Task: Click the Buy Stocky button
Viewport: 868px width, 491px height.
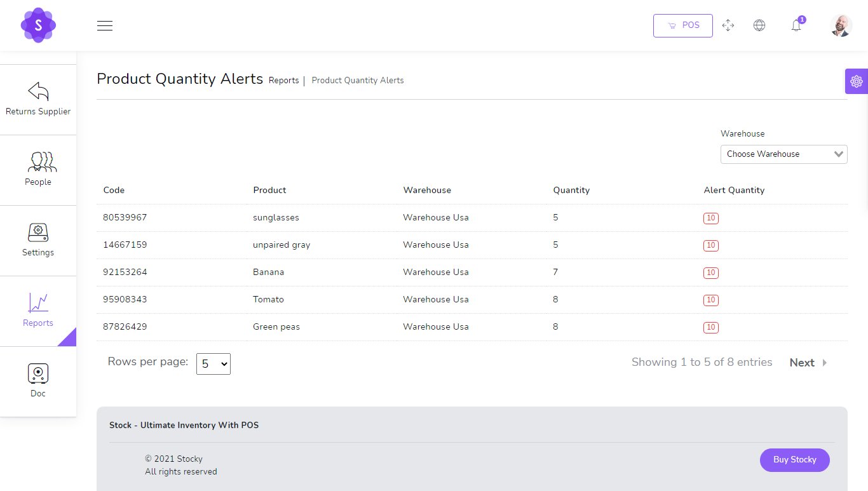Action: [x=794, y=460]
